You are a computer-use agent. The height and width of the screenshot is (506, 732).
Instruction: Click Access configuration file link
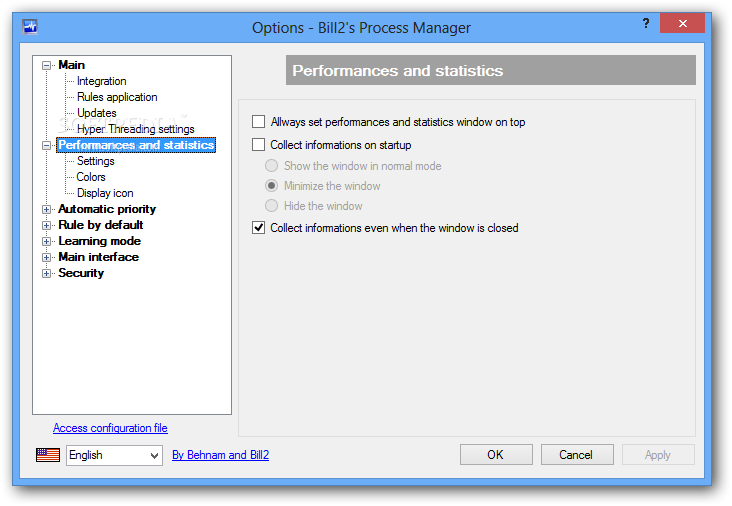(x=110, y=428)
